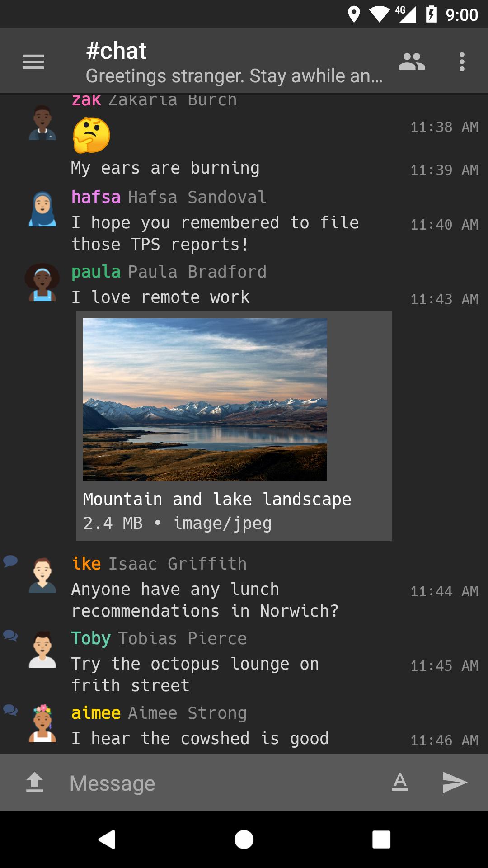Open the hamburger navigation menu

tap(33, 61)
